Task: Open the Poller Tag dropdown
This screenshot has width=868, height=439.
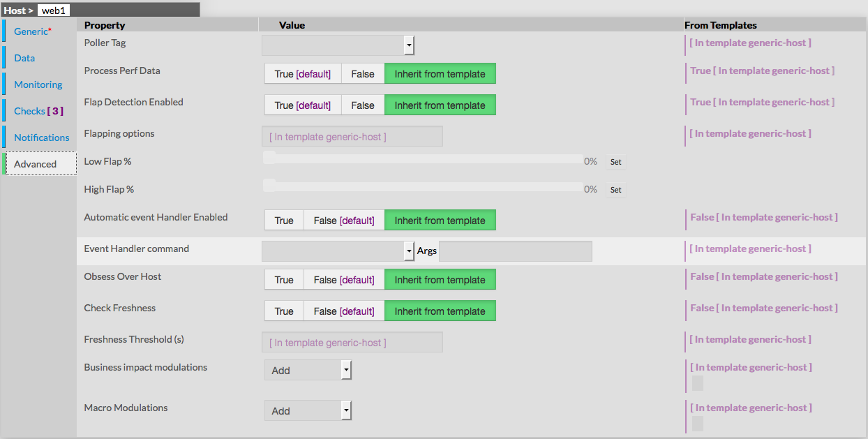Action: (409, 46)
